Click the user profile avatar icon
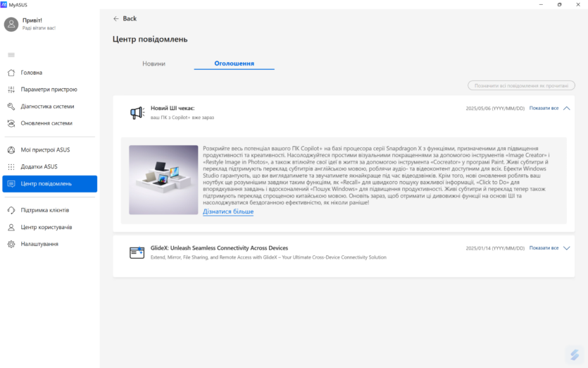588x368 pixels. [11, 24]
